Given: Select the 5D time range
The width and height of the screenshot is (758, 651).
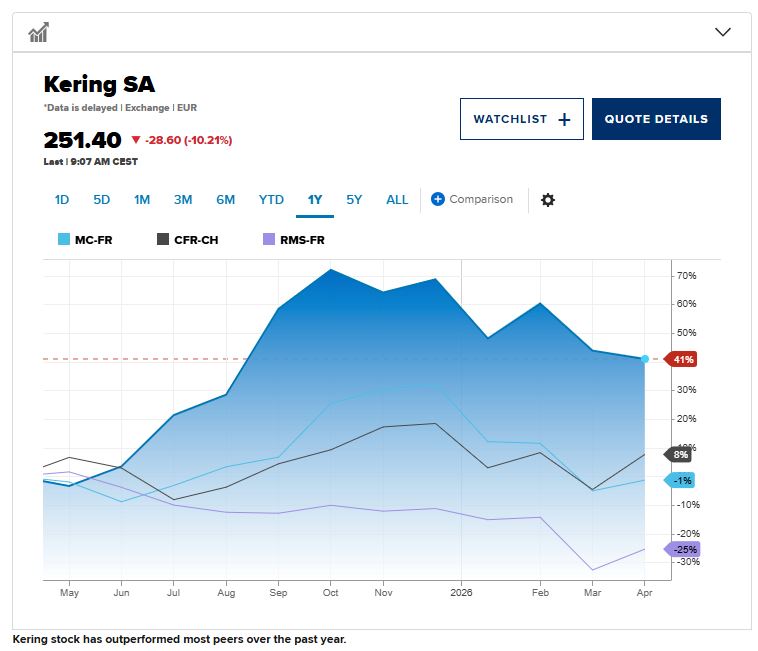Looking at the screenshot, I should (x=102, y=200).
